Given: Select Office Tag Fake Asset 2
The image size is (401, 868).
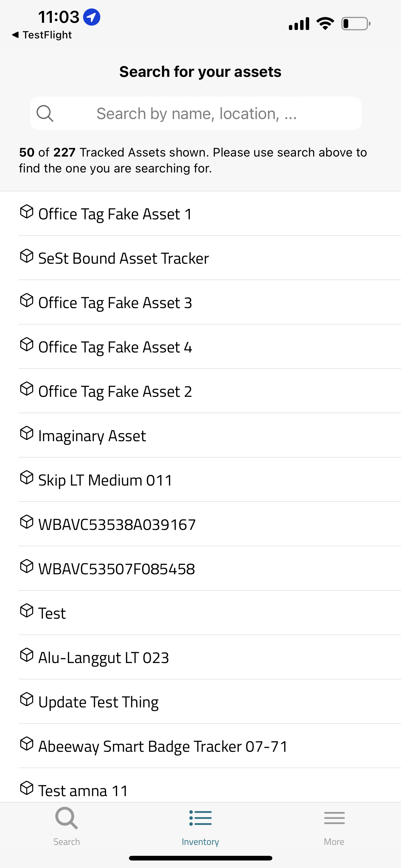Looking at the screenshot, I should pos(115,392).
